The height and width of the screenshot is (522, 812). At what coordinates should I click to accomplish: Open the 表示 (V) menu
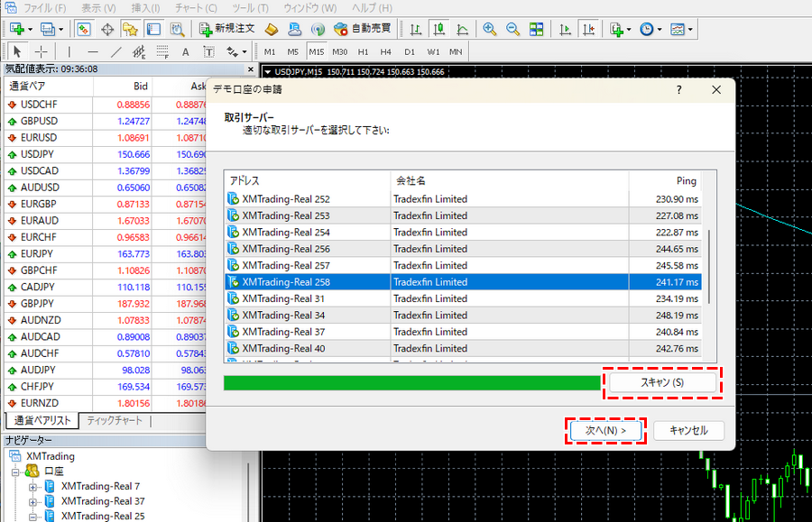pyautogui.click(x=98, y=8)
